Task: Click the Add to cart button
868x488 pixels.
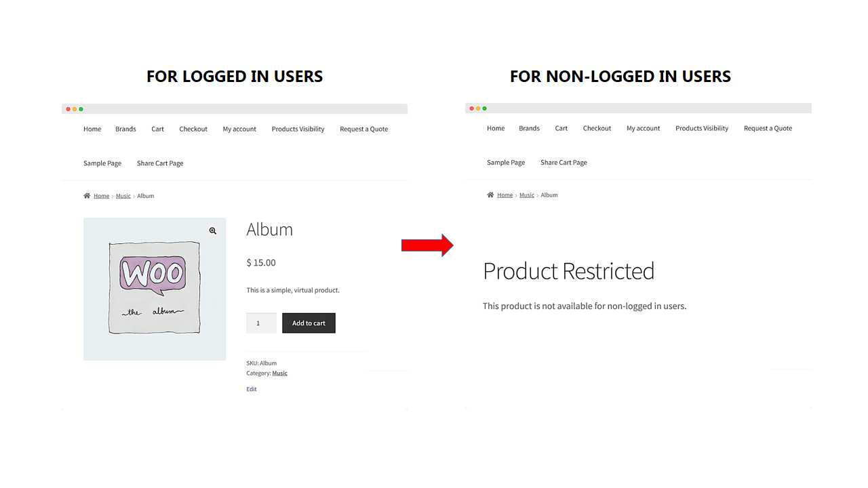Action: pos(309,323)
